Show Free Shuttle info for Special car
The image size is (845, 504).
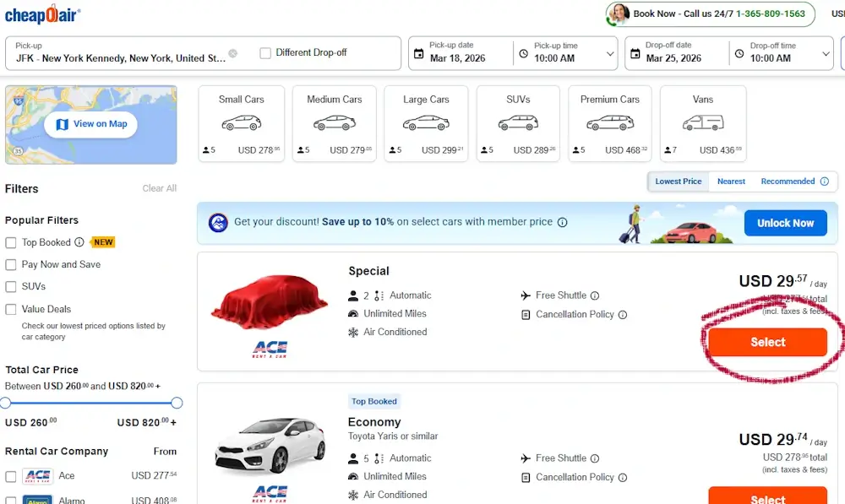pyautogui.click(x=595, y=295)
